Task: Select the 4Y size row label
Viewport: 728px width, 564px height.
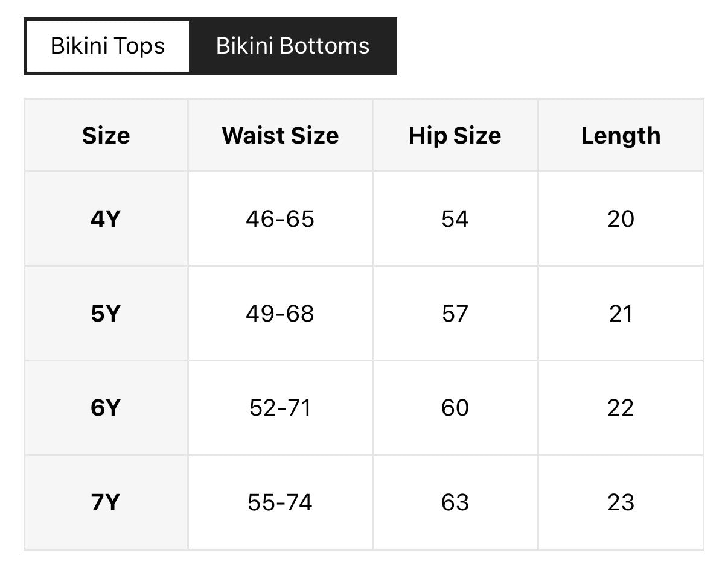Action: pyautogui.click(x=106, y=218)
